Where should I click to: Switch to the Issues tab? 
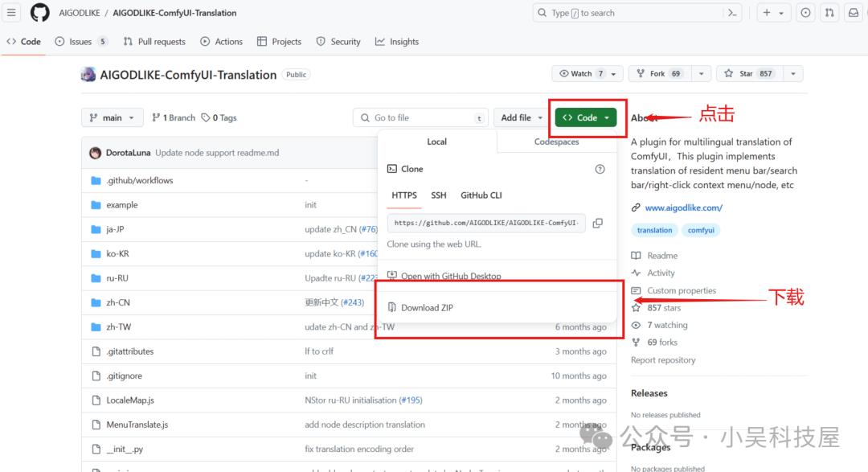(81, 42)
